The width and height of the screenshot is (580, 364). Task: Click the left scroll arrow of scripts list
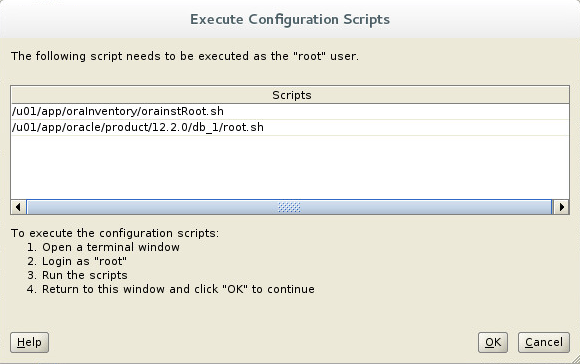(18, 207)
